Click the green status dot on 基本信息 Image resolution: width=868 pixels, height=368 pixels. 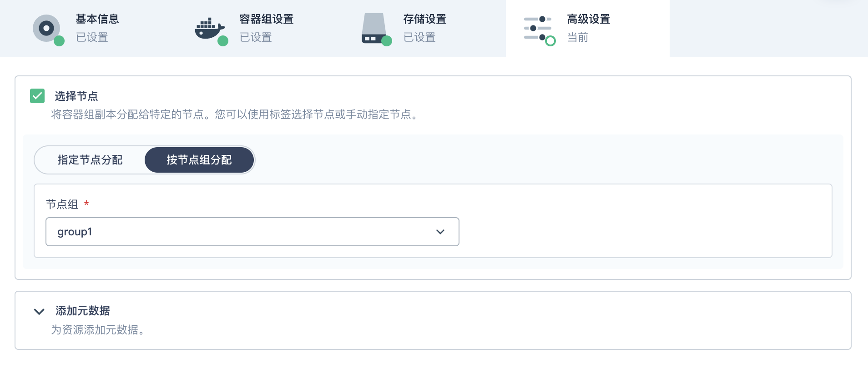click(60, 41)
